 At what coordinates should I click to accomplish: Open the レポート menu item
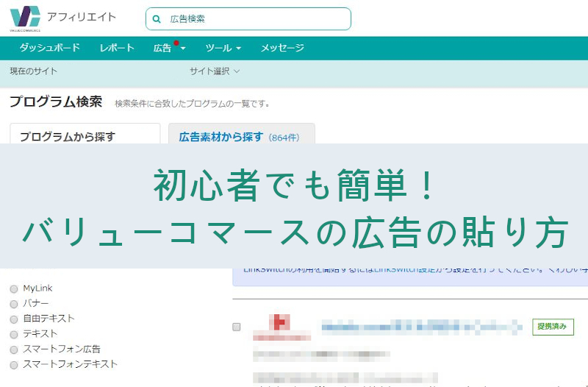[x=117, y=48]
